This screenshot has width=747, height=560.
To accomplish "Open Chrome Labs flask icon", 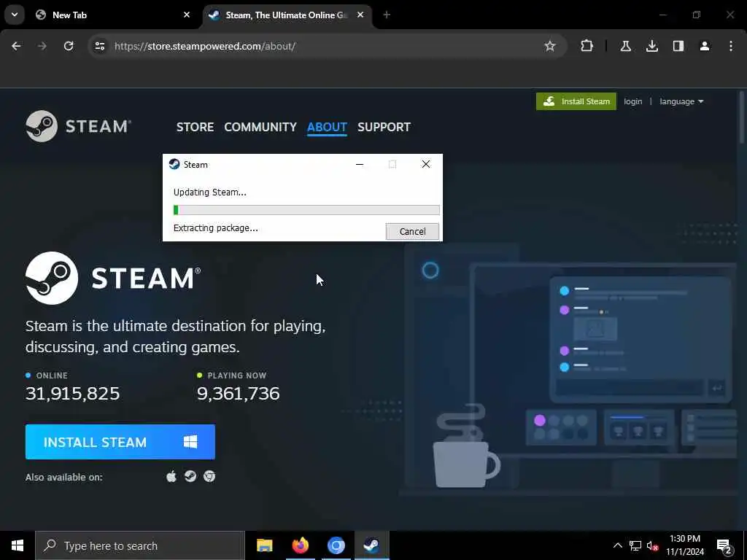I will pyautogui.click(x=625, y=46).
